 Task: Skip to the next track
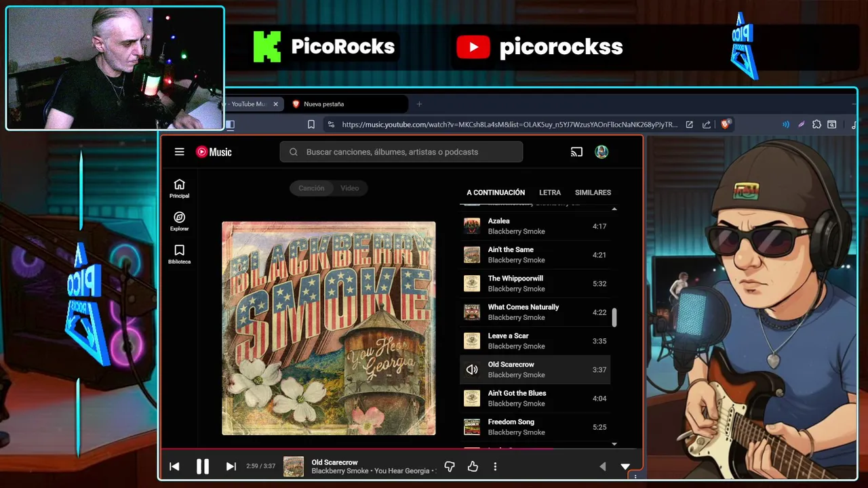pyautogui.click(x=231, y=466)
